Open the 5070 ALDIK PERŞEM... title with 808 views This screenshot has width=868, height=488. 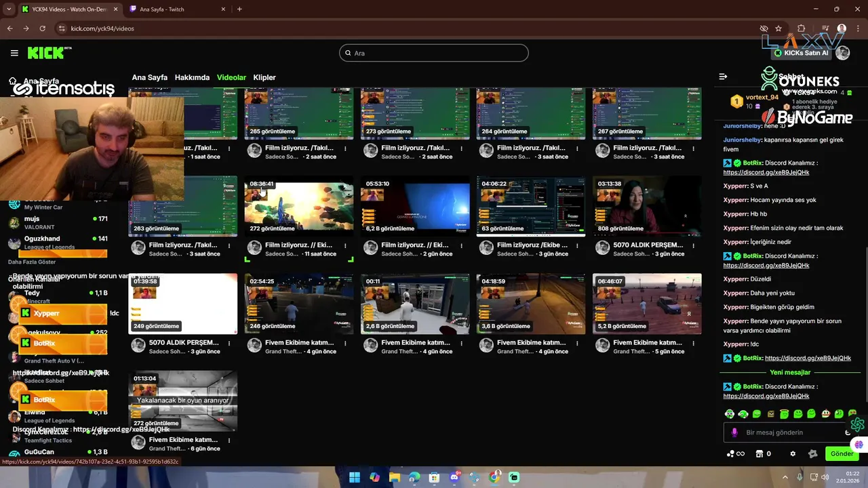[x=648, y=245]
